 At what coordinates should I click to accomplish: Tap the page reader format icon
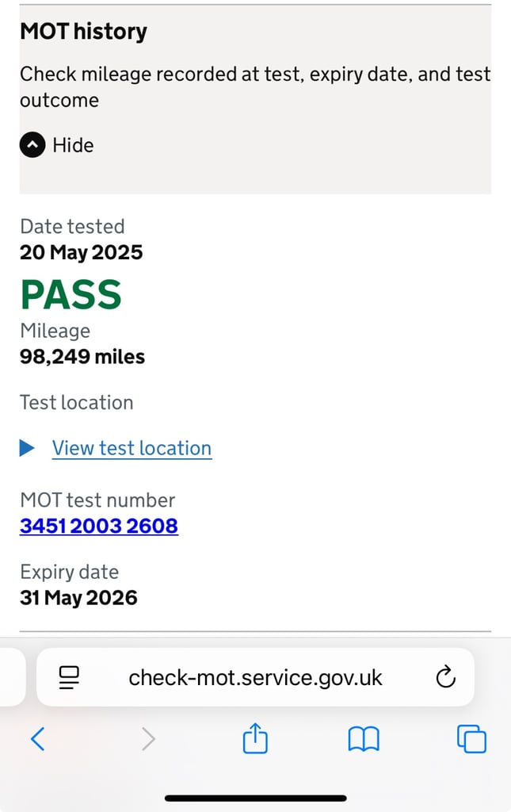point(69,677)
